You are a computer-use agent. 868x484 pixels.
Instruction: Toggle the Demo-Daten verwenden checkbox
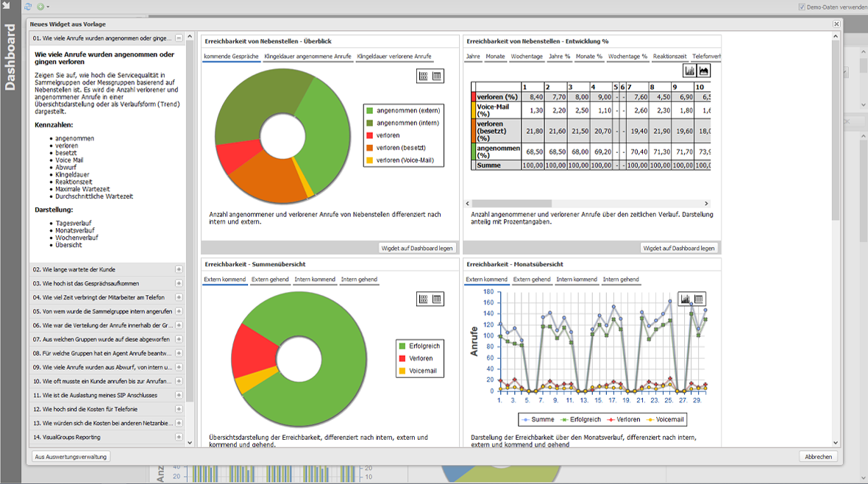(x=802, y=7)
